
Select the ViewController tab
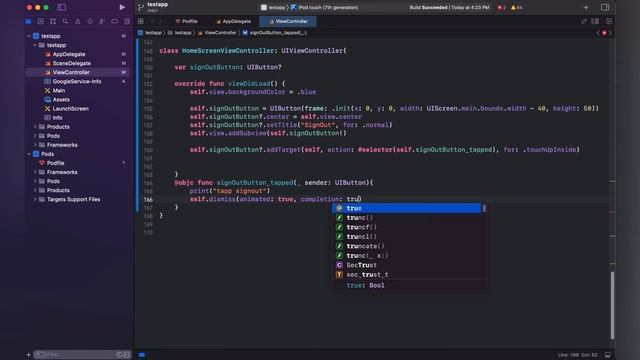pyautogui.click(x=288, y=21)
